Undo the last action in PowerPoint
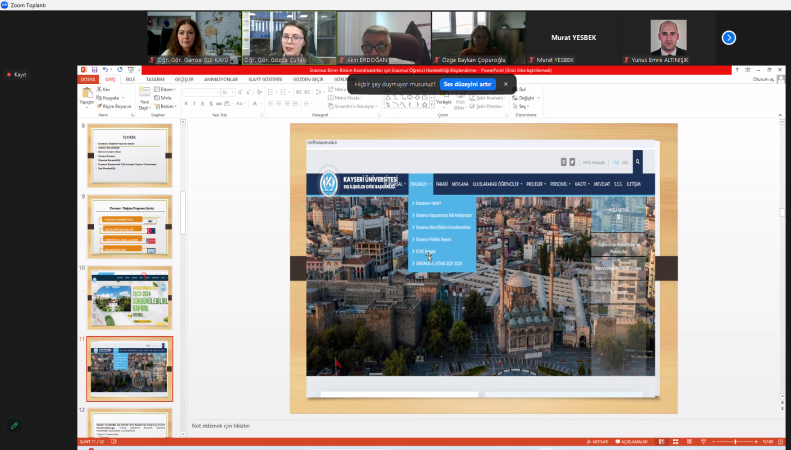 tap(105, 70)
